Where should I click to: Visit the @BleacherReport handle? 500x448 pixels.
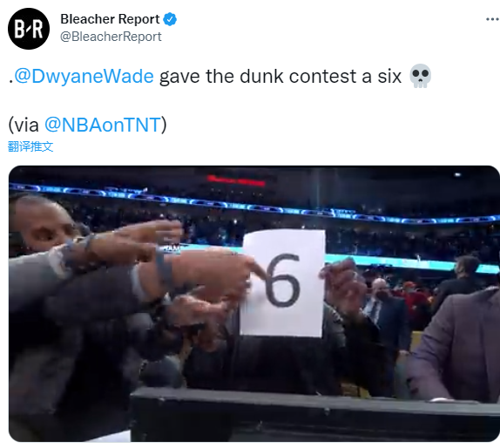(x=111, y=37)
